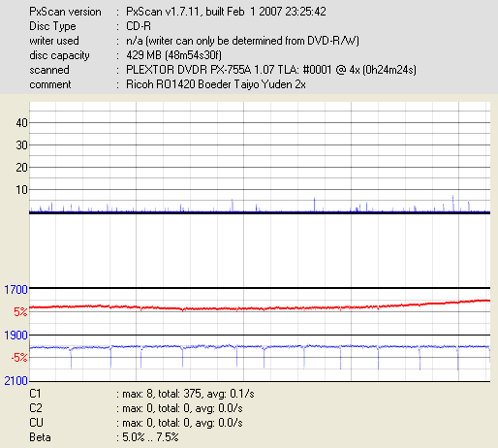Click the blue 1700 axis label
Viewport: 498px width, 448px height.
(16, 290)
